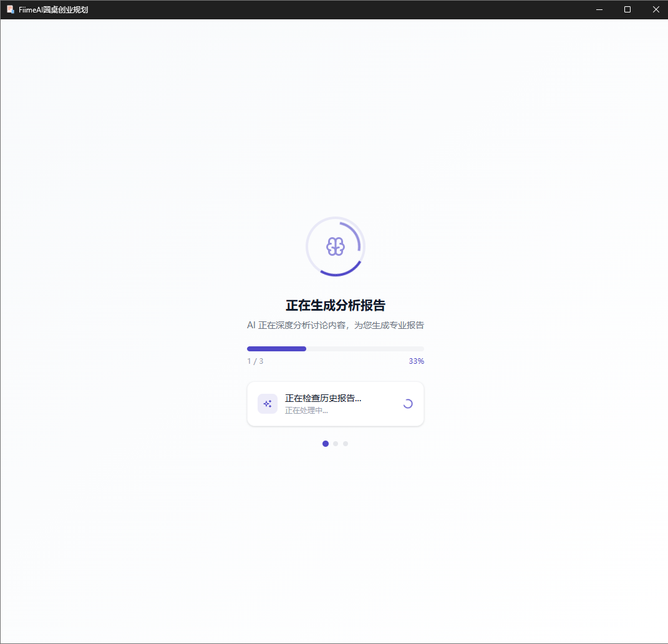Click the brain icon in the loading circle
The height and width of the screenshot is (644, 668).
336,246
